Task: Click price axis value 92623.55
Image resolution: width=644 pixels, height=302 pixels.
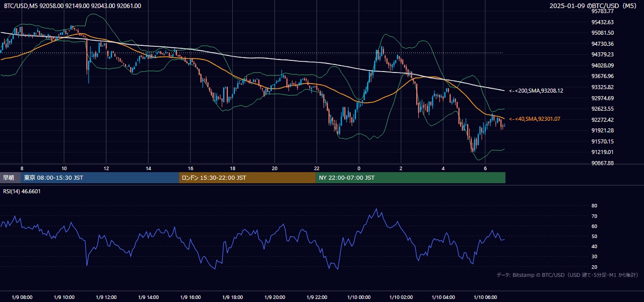Action: coord(603,109)
